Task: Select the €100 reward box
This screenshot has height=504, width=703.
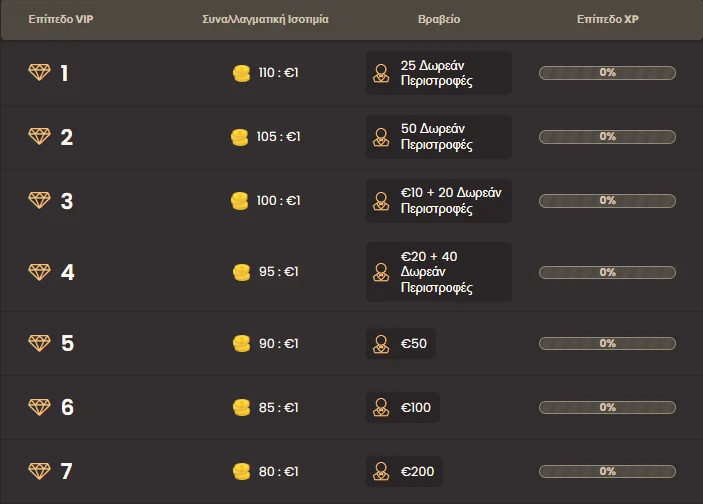Action: [x=403, y=408]
